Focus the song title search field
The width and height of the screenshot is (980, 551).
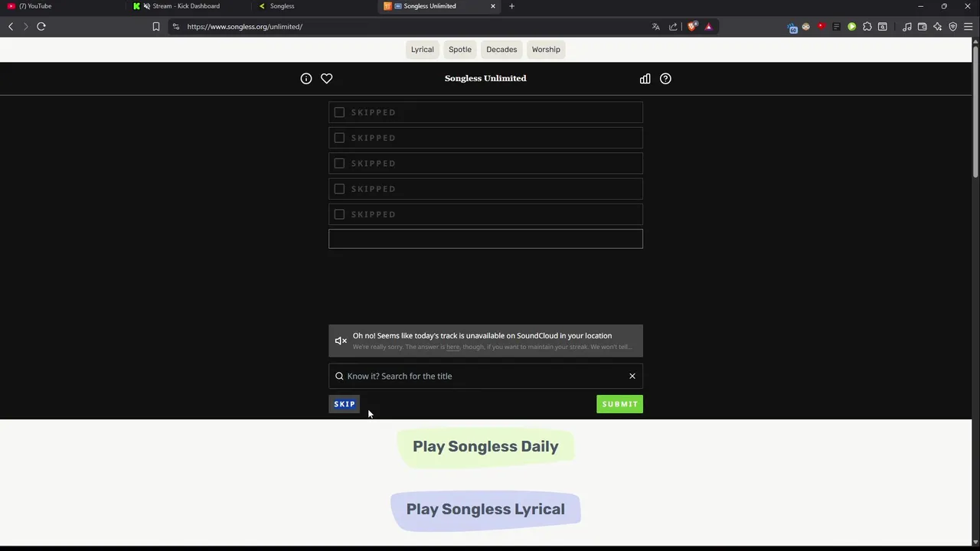(485, 376)
